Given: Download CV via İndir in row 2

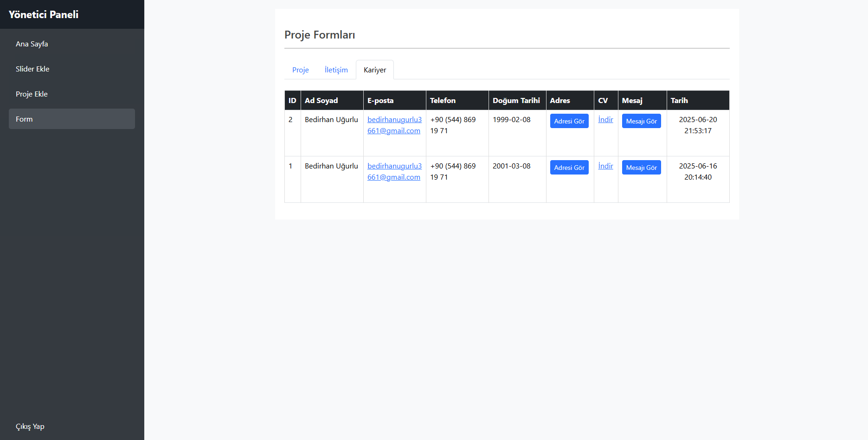Looking at the screenshot, I should pos(605,120).
